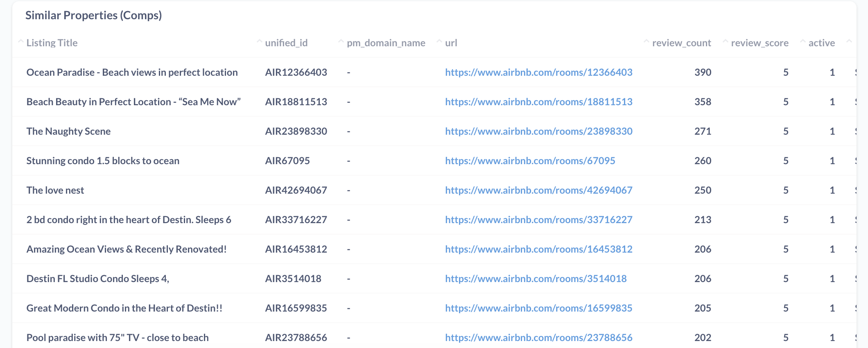Click unified id AIR12366403
868x348 pixels.
coord(296,72)
